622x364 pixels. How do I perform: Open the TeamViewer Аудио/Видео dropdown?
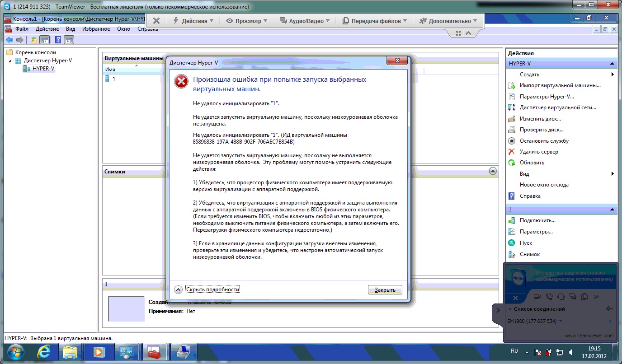pyautogui.click(x=305, y=21)
